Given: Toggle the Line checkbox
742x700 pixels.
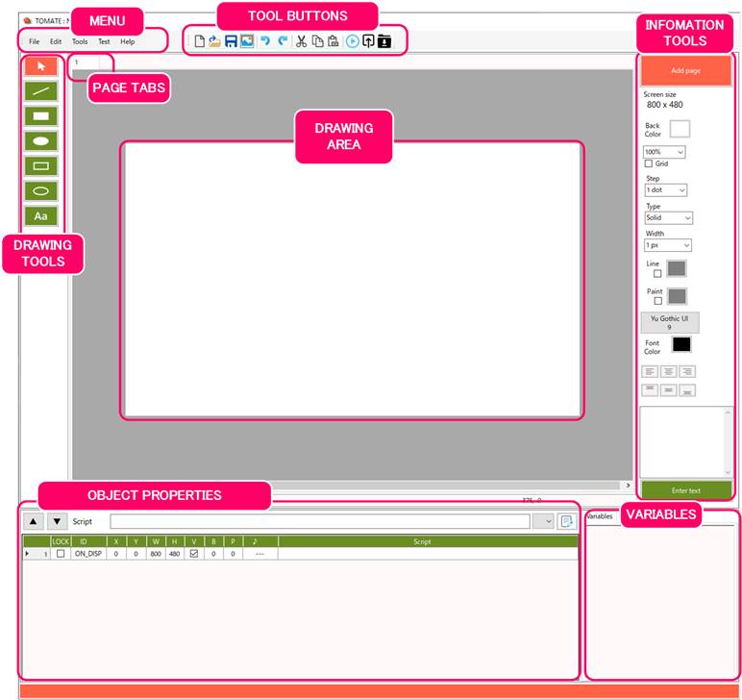Looking at the screenshot, I should [x=657, y=274].
